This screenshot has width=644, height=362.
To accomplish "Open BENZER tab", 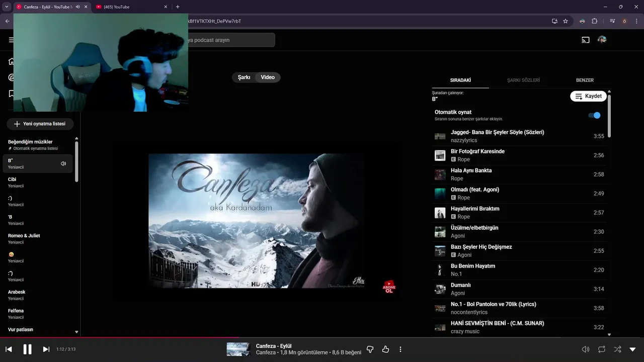I will (585, 80).
